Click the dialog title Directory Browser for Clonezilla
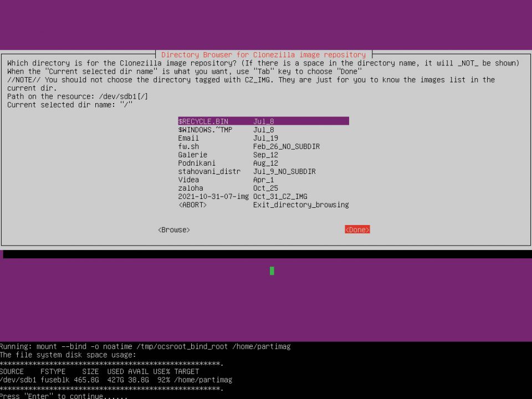532x399 pixels. tap(264, 55)
